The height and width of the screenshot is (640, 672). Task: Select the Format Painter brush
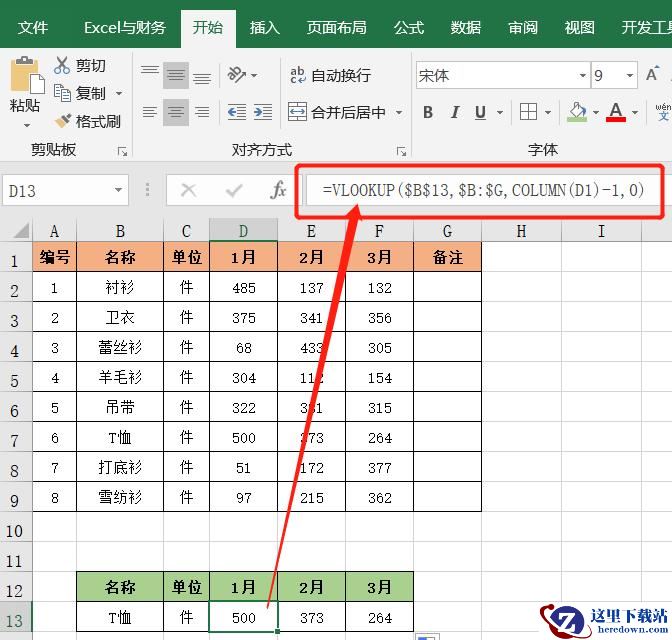click(x=63, y=121)
